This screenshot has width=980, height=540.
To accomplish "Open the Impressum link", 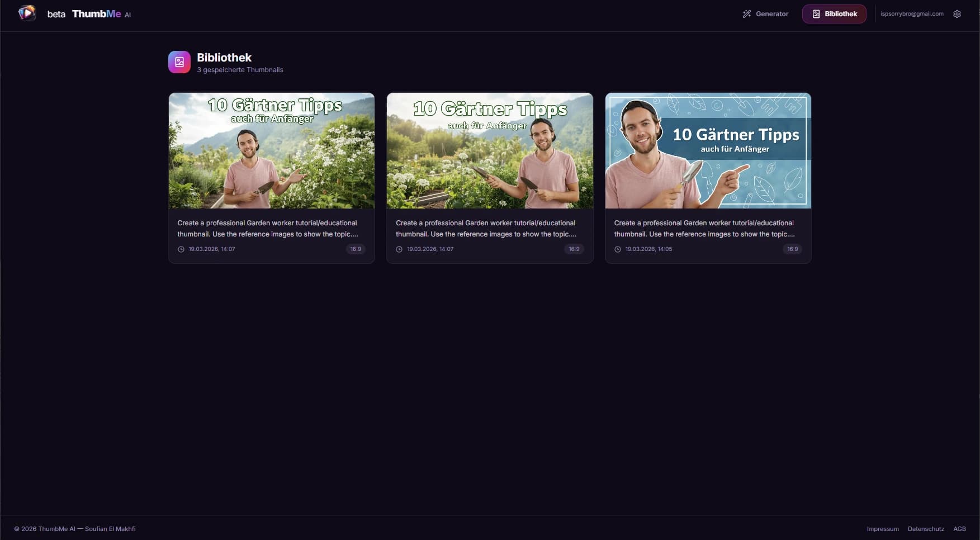I will tap(883, 528).
